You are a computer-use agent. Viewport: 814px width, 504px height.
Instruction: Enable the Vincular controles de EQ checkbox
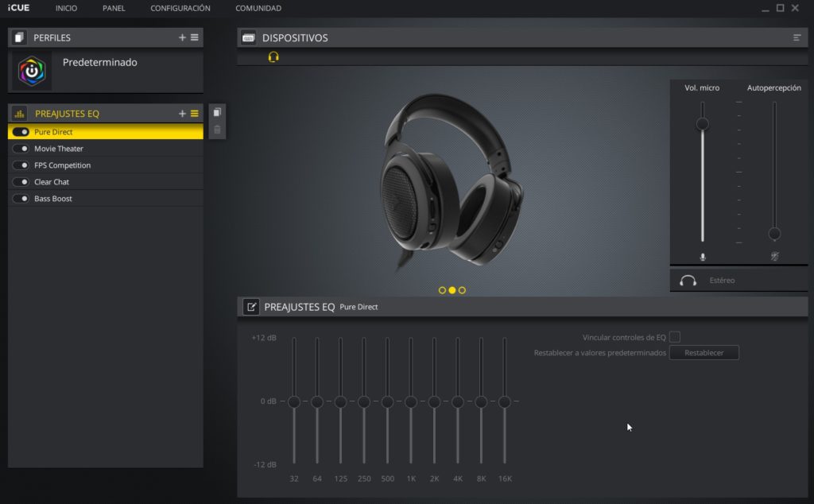click(x=675, y=337)
